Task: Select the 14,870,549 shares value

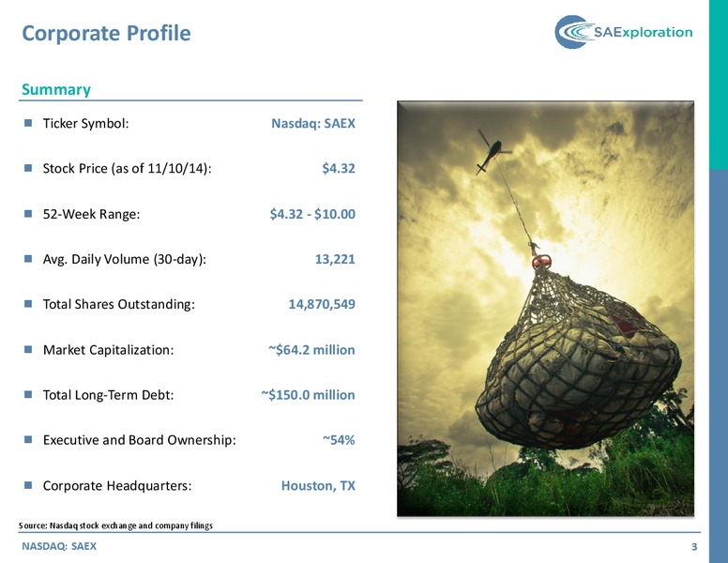Action: (322, 304)
